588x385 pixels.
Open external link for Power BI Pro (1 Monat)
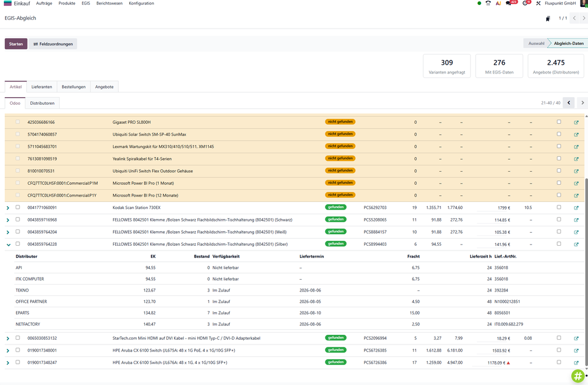[x=576, y=183]
